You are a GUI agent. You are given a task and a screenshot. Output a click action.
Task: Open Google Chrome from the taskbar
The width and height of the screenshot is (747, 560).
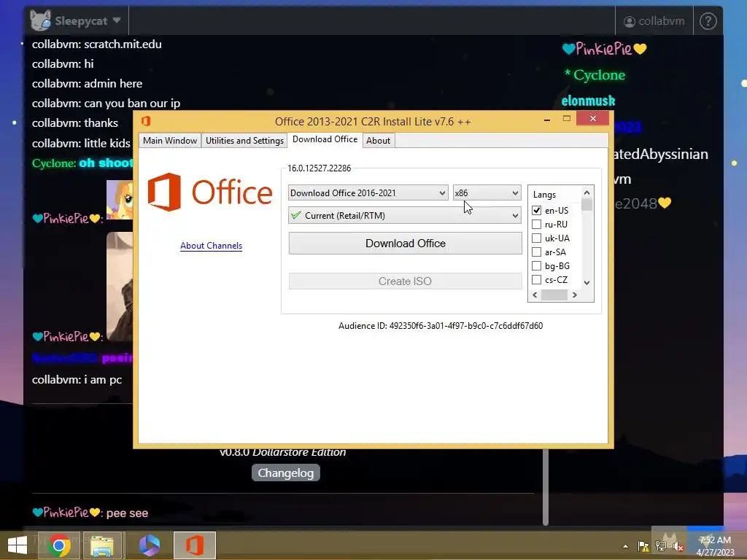pyautogui.click(x=58, y=545)
